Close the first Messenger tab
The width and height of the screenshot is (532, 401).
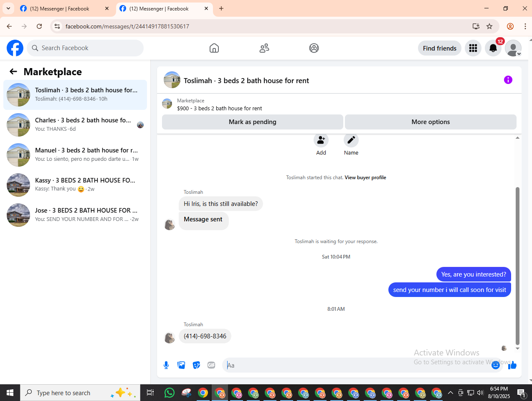[107, 8]
